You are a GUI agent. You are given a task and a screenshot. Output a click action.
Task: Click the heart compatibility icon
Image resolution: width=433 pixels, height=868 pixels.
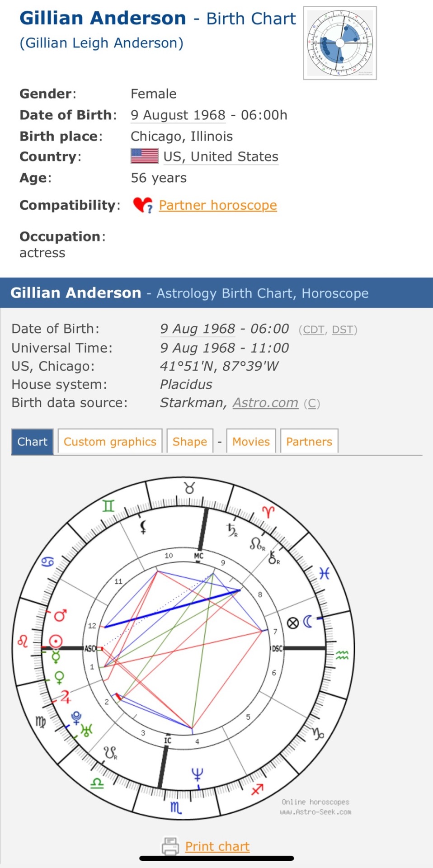142,205
